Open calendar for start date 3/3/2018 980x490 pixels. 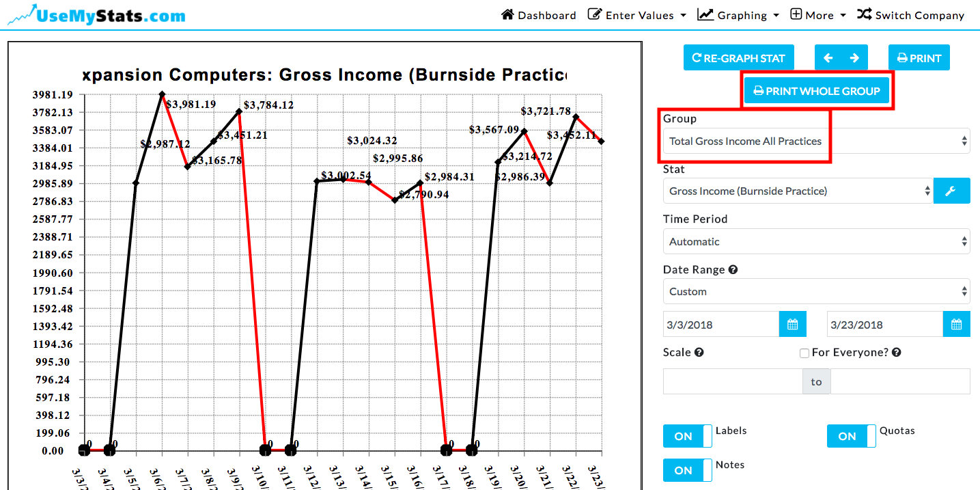(x=792, y=324)
